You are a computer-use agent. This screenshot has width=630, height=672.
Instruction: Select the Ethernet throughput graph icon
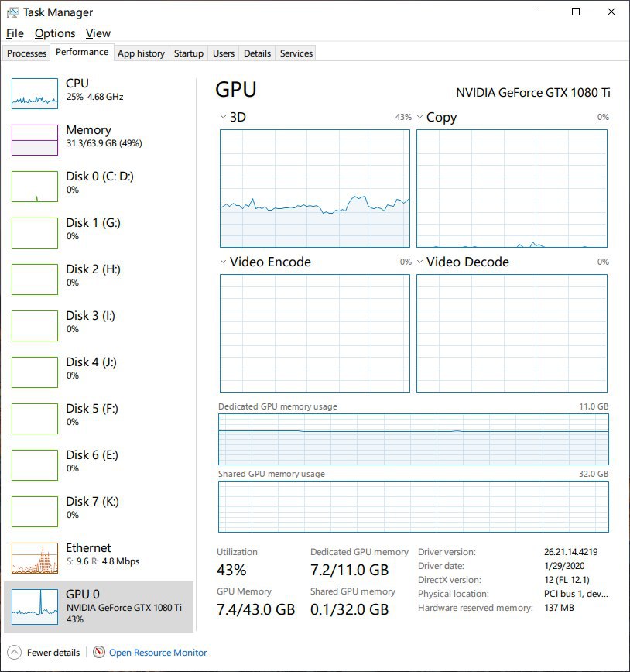pyautogui.click(x=35, y=558)
